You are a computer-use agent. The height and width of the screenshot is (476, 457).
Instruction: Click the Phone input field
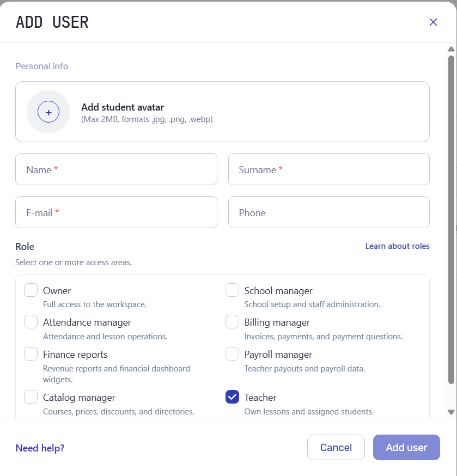[329, 212]
